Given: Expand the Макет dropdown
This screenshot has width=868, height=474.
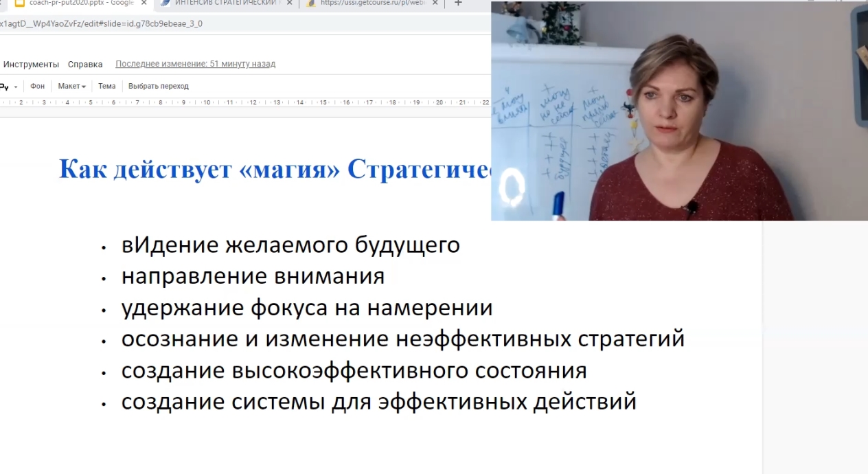Looking at the screenshot, I should pos(71,87).
